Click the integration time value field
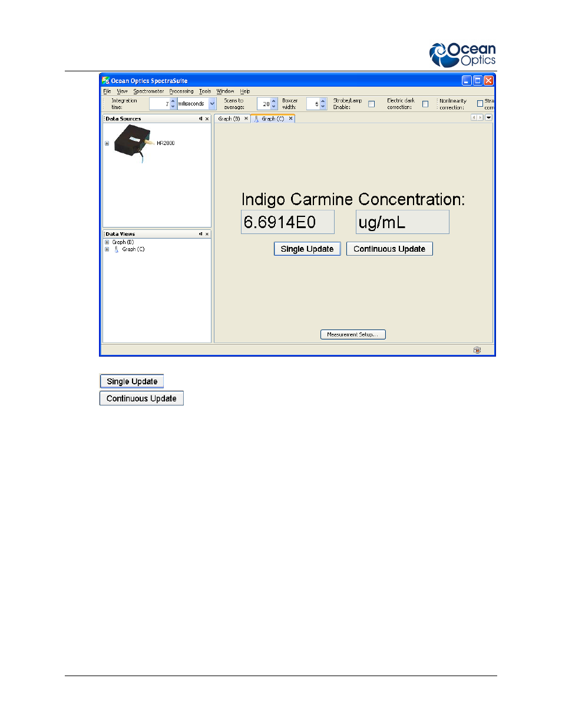The width and height of the screenshot is (562, 728). click(160, 104)
